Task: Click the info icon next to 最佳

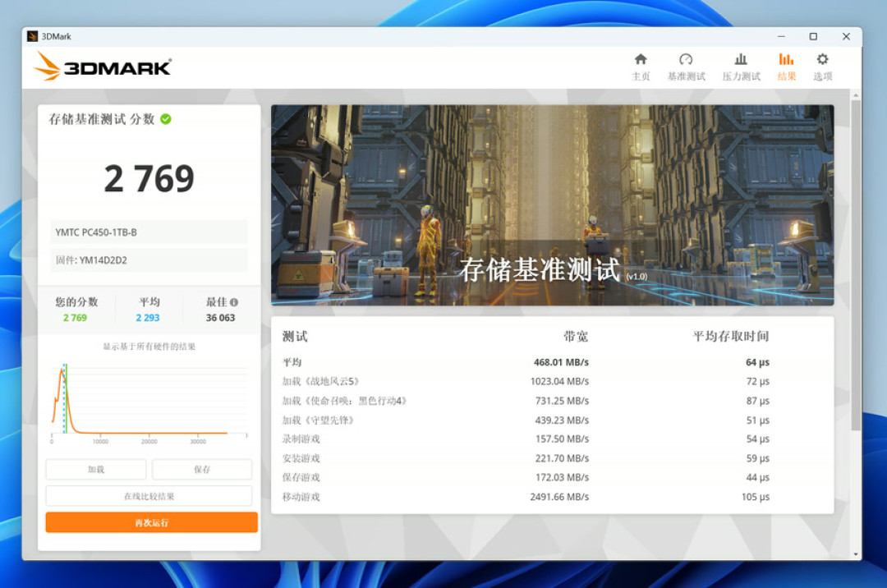Action: pyautogui.click(x=234, y=302)
